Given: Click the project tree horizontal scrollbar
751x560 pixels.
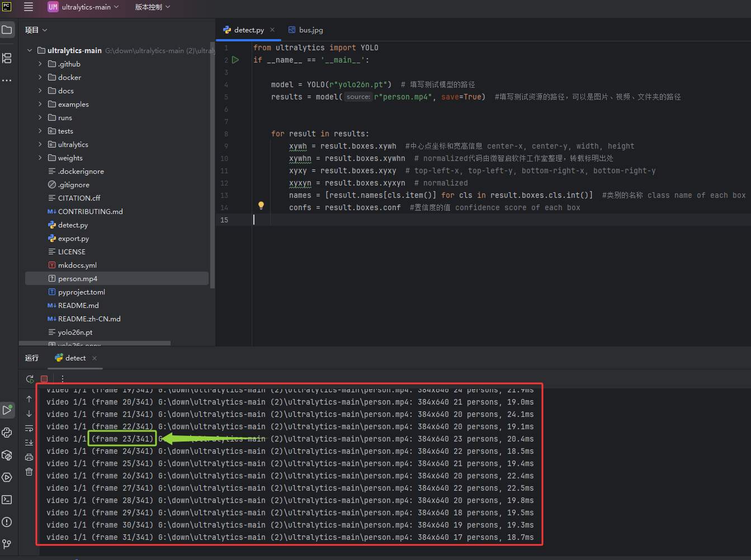Looking at the screenshot, I should (x=95, y=343).
